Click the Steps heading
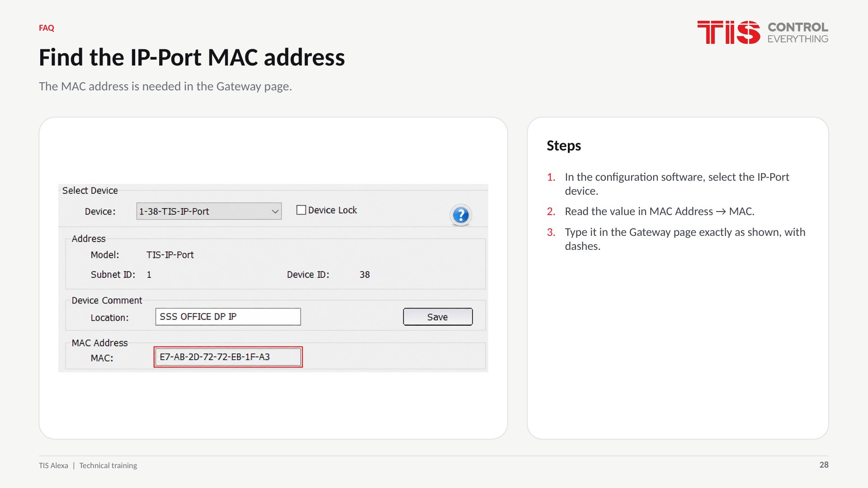Image resolution: width=868 pixels, height=488 pixels. click(564, 145)
